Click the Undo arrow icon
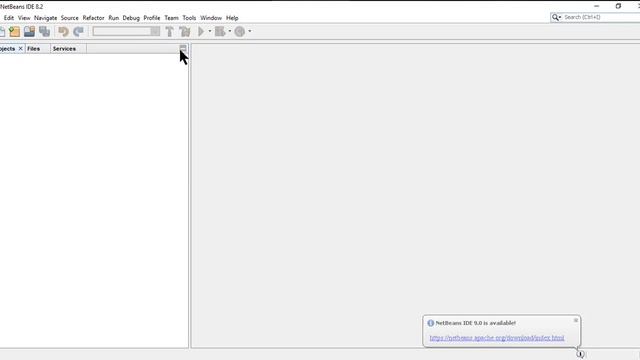Viewport: 640px width, 360px height. [63, 31]
